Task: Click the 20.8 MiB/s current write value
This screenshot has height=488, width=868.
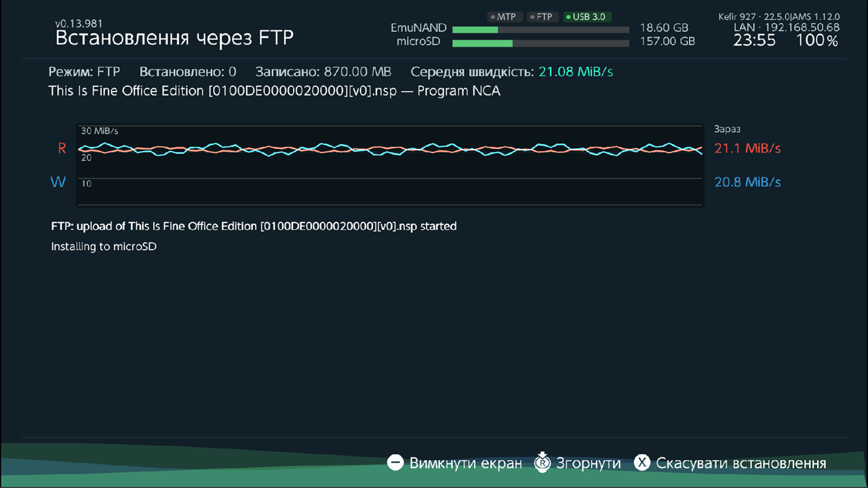Action: point(748,182)
